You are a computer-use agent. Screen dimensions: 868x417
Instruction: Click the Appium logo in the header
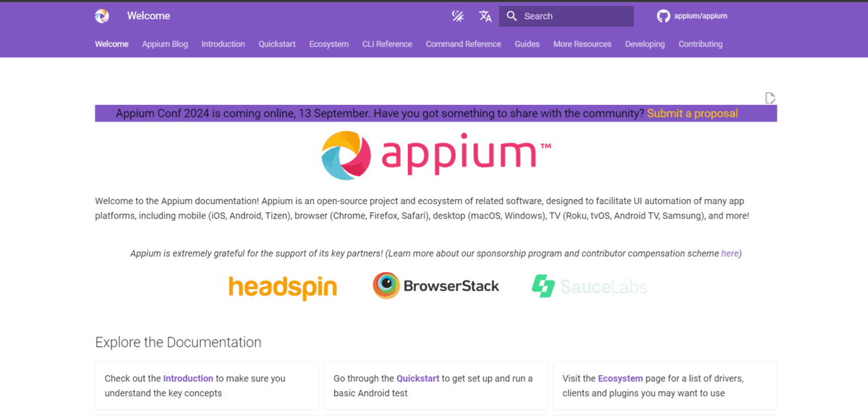pos(101,15)
